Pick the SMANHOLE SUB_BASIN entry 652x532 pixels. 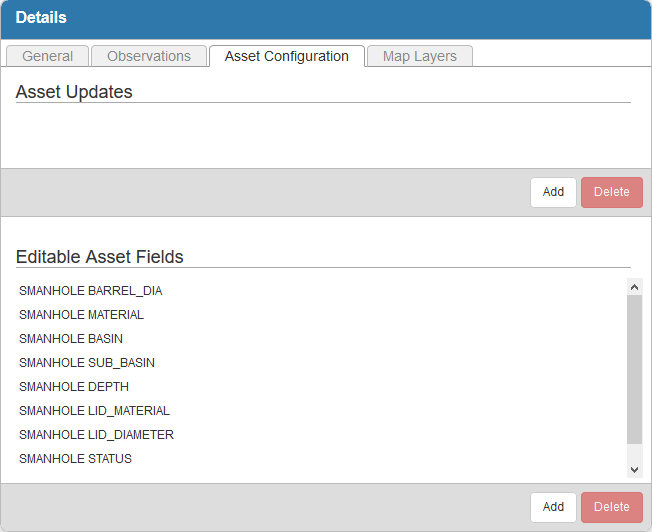[x=87, y=363]
